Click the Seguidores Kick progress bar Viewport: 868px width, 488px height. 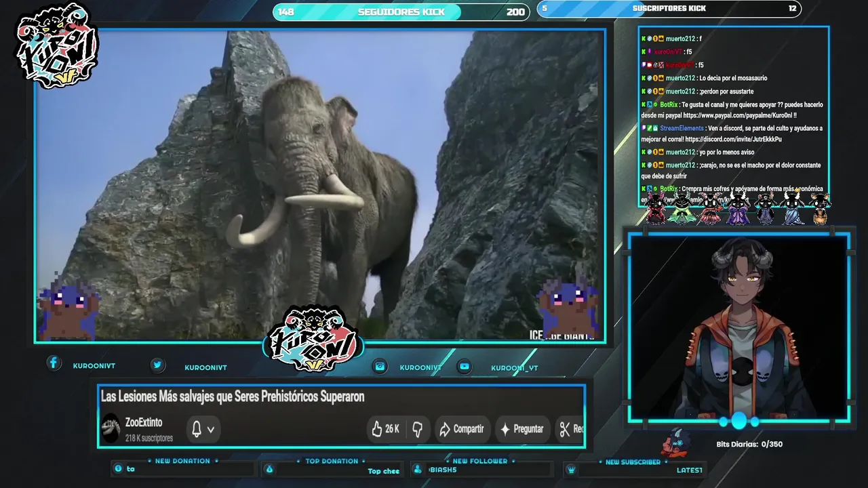pos(401,12)
